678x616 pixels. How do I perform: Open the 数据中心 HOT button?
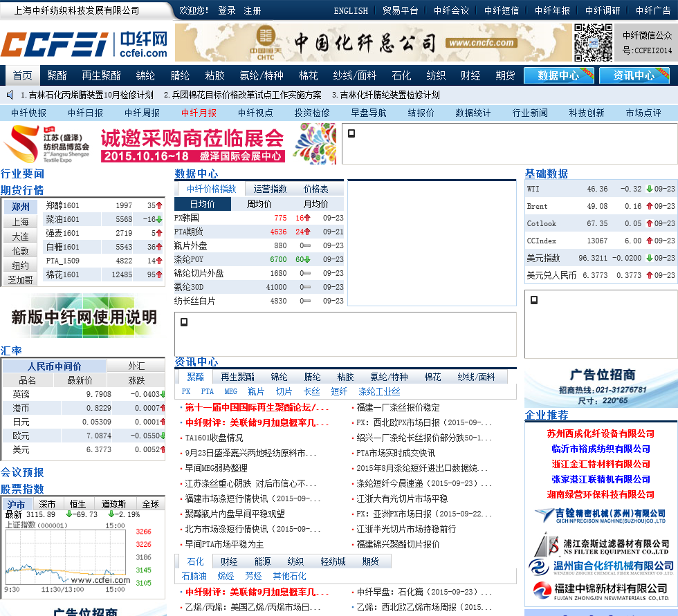click(x=559, y=75)
